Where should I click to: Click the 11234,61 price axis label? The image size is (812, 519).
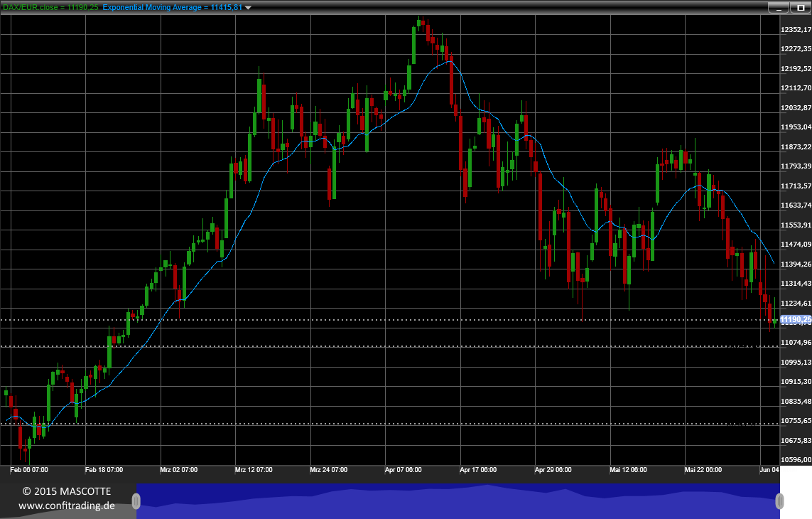point(796,304)
